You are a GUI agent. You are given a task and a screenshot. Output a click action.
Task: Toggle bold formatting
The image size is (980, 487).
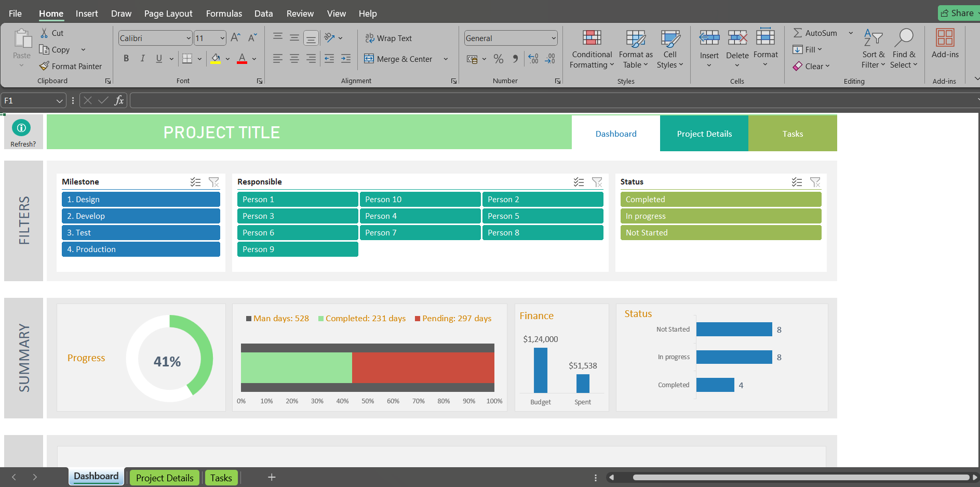pyautogui.click(x=126, y=58)
